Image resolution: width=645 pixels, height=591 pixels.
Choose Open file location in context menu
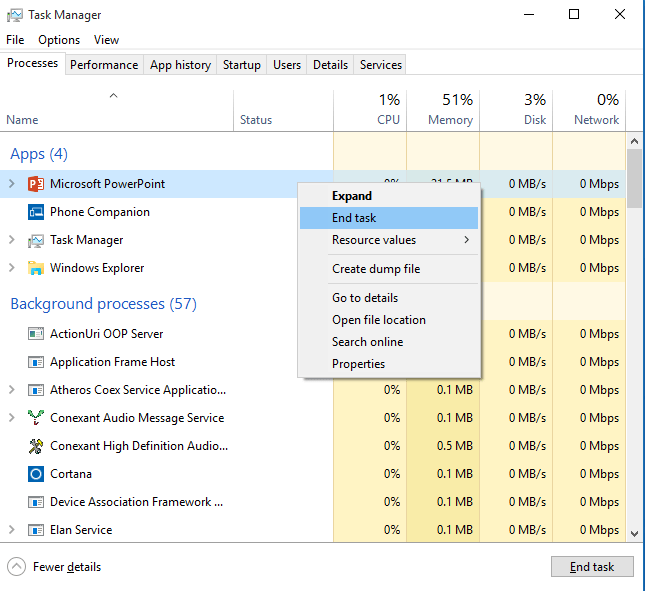tap(389, 320)
